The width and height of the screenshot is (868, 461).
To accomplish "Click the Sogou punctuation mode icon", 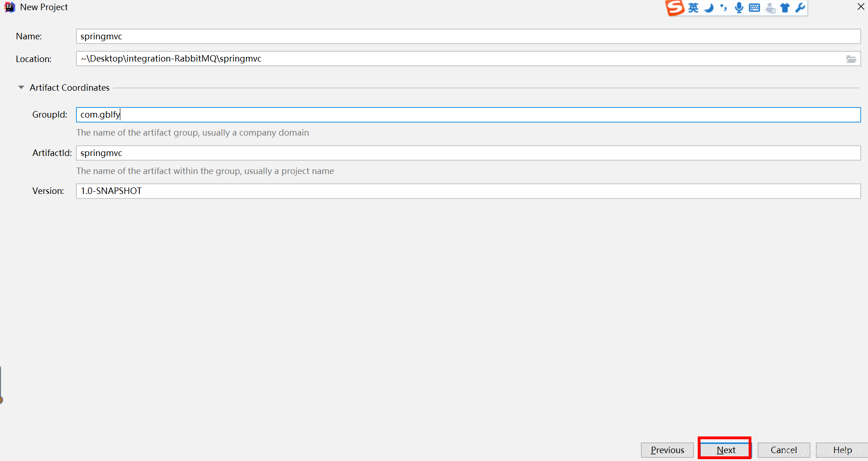I will pyautogui.click(x=724, y=8).
